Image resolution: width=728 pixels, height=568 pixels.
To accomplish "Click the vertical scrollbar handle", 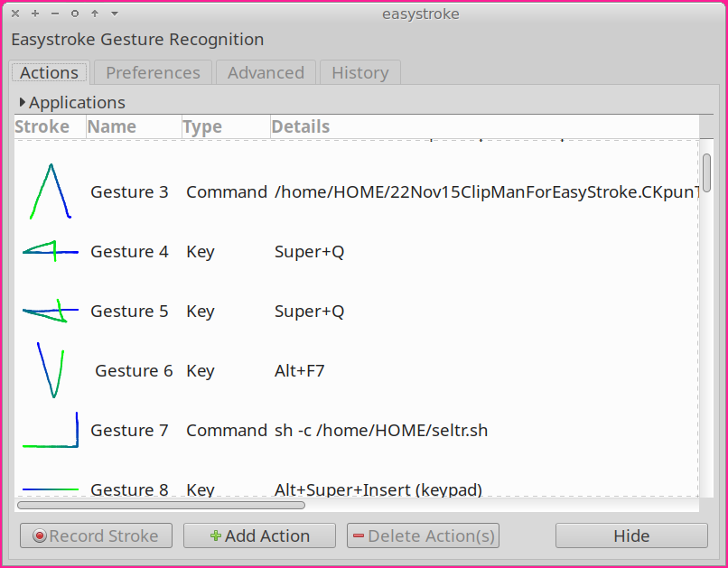I will [706, 172].
